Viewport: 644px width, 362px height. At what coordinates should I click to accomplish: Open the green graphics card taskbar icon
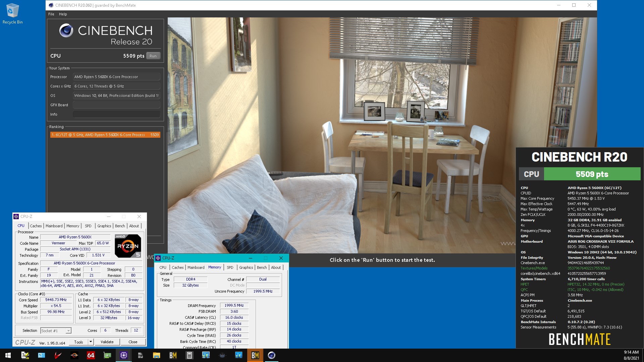[x=107, y=355]
